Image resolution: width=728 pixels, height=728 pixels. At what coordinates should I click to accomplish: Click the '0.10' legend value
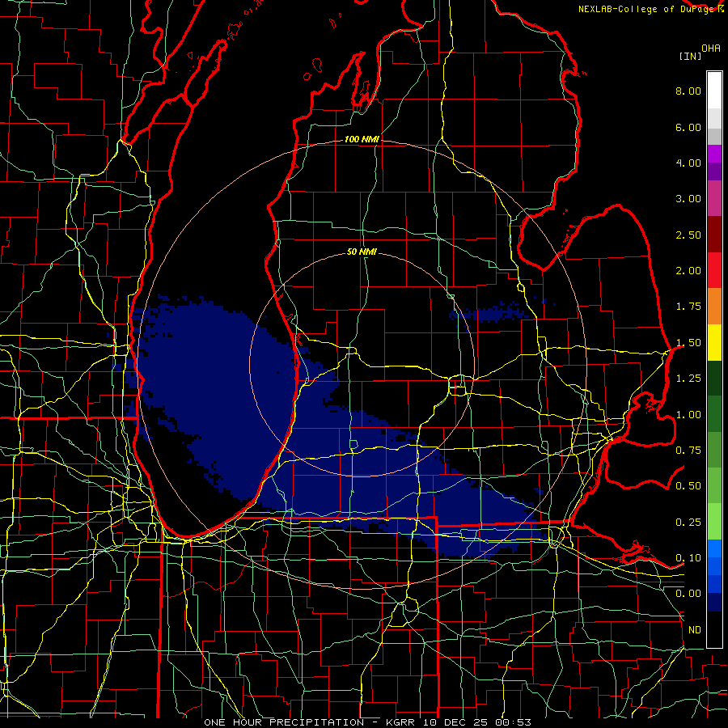688,558
